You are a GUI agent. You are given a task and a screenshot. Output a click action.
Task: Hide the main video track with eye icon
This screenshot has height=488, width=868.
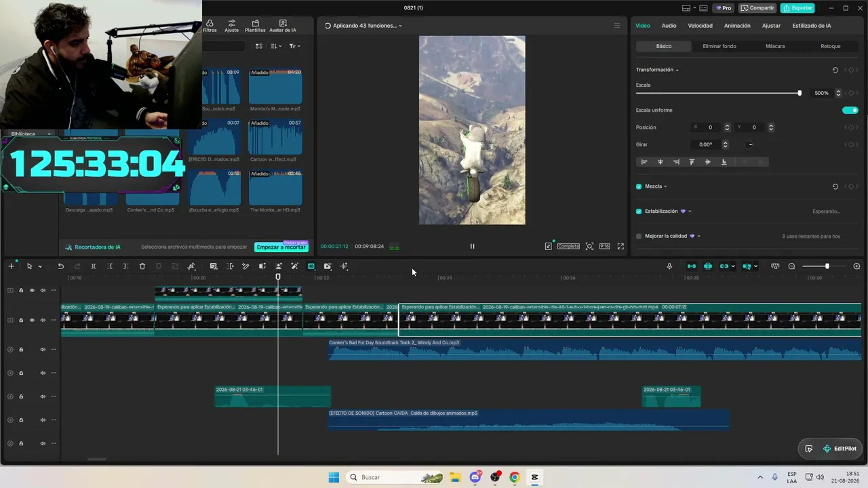coord(32,320)
